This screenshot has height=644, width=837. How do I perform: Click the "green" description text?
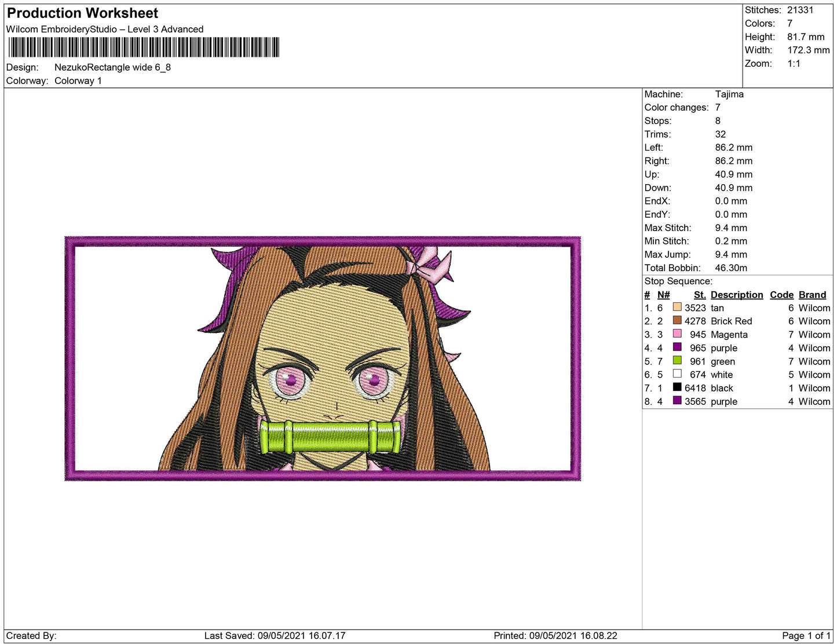point(723,361)
